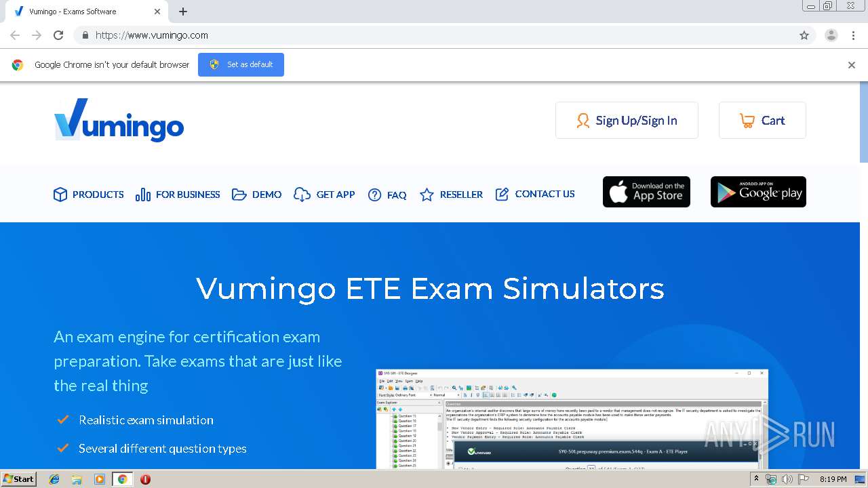Viewport: 868px width, 488px height.
Task: Open CONTACT US page
Action: (535, 194)
